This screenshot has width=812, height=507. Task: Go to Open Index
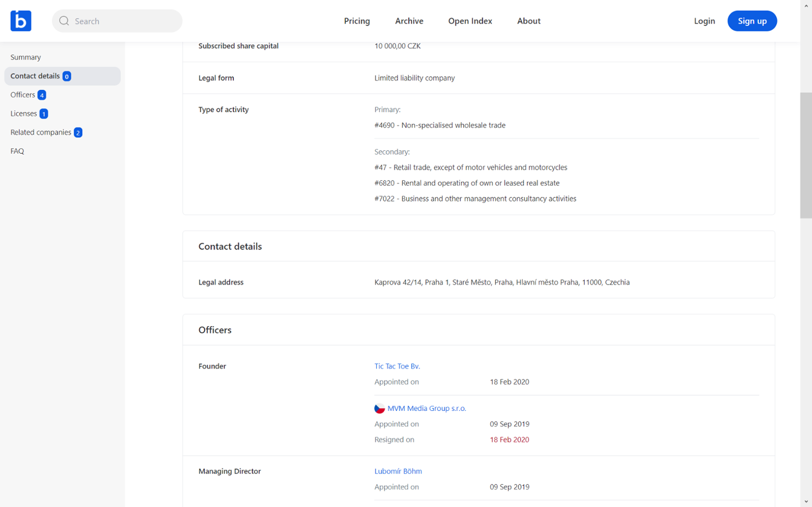[x=470, y=21]
